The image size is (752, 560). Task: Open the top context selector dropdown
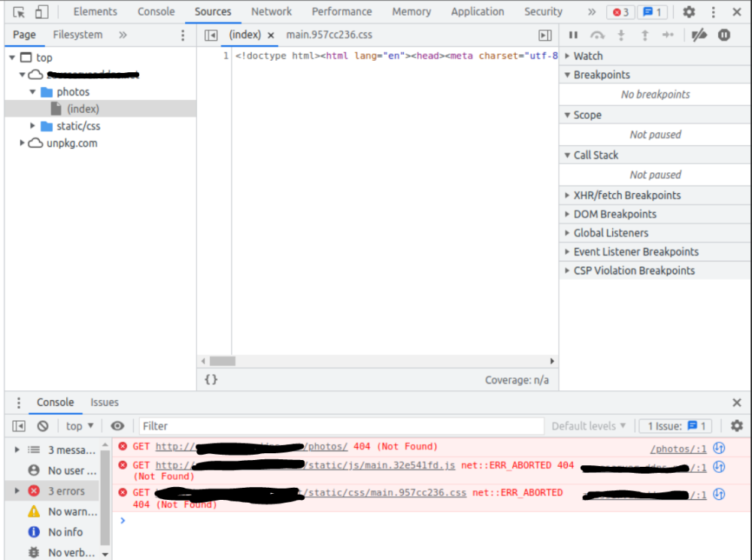coord(80,425)
